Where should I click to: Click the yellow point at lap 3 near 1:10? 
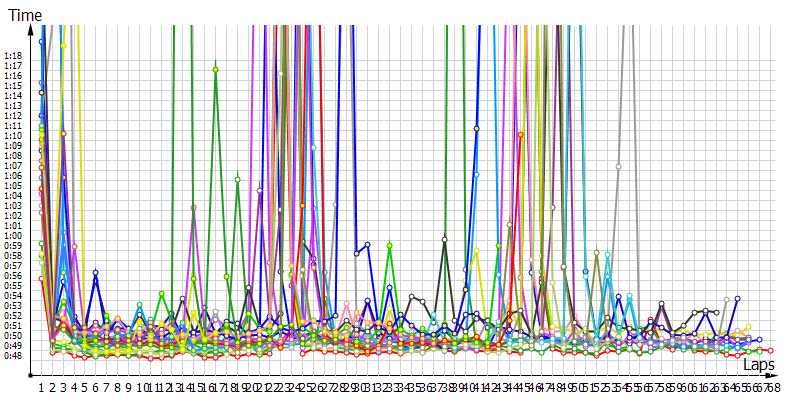click(63, 133)
